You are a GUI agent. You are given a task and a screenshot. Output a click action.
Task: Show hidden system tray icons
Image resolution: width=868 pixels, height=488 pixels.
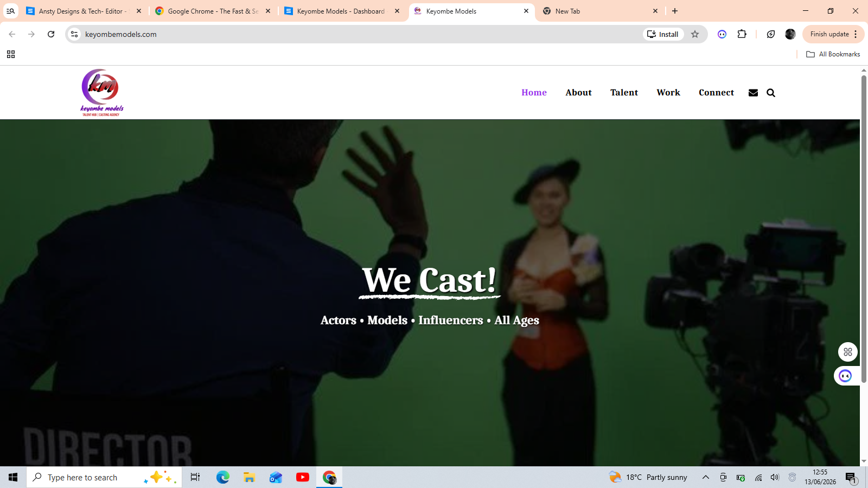pos(706,477)
